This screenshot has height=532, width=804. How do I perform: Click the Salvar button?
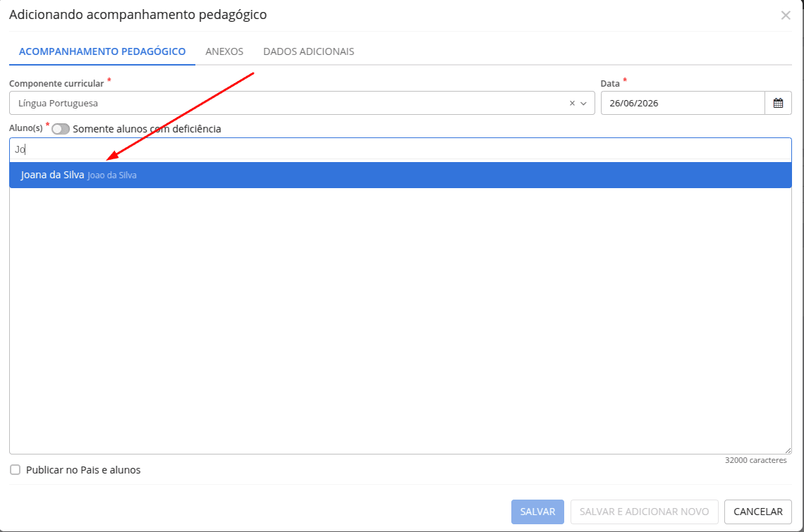point(537,512)
